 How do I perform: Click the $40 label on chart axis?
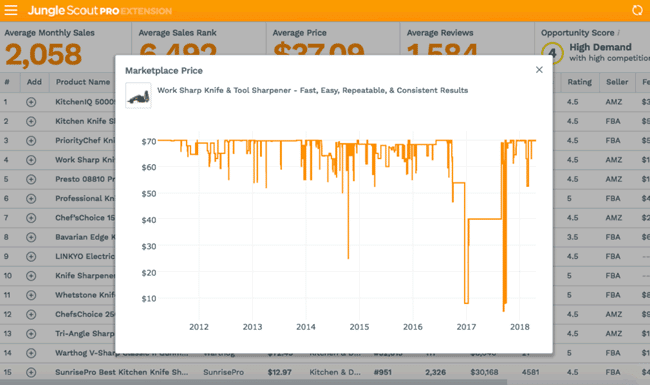coord(149,220)
